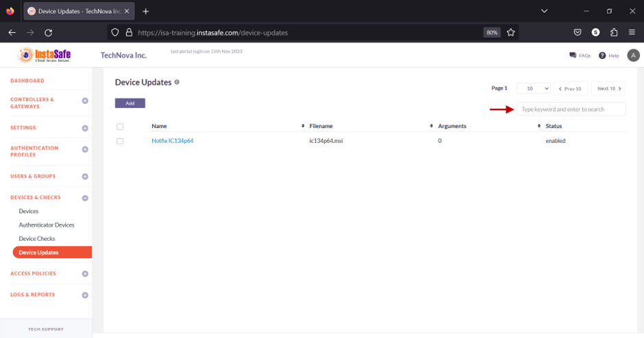
Task: Restore down the Firefox window
Action: coord(610,11)
